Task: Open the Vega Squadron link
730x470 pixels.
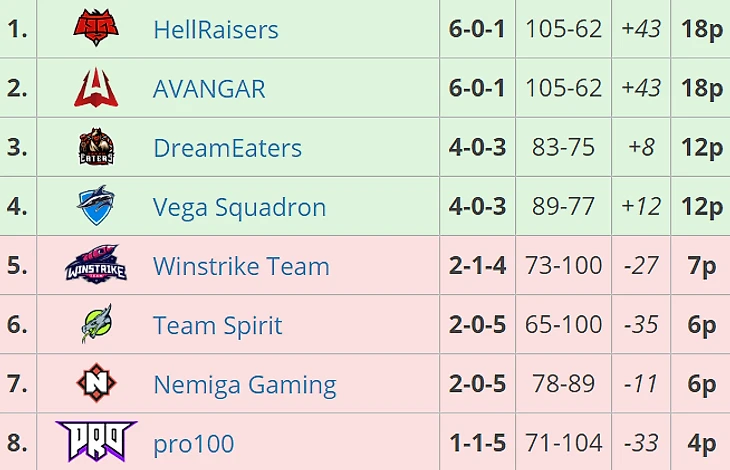Action: click(x=239, y=207)
